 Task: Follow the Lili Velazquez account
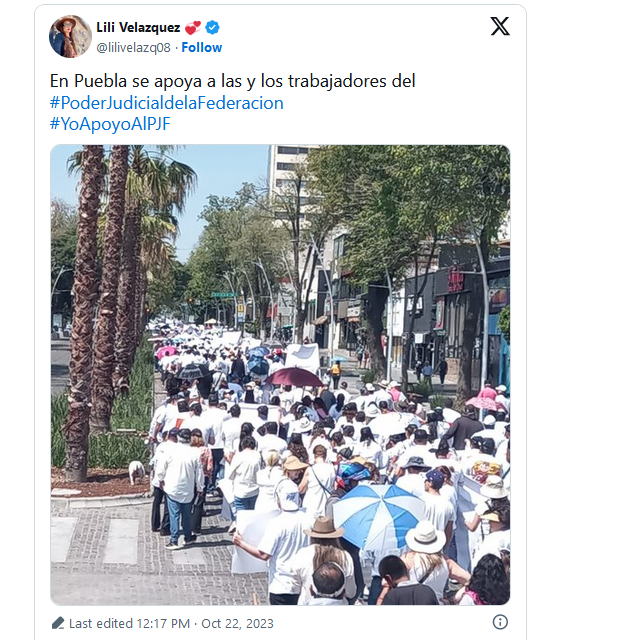pyautogui.click(x=202, y=48)
